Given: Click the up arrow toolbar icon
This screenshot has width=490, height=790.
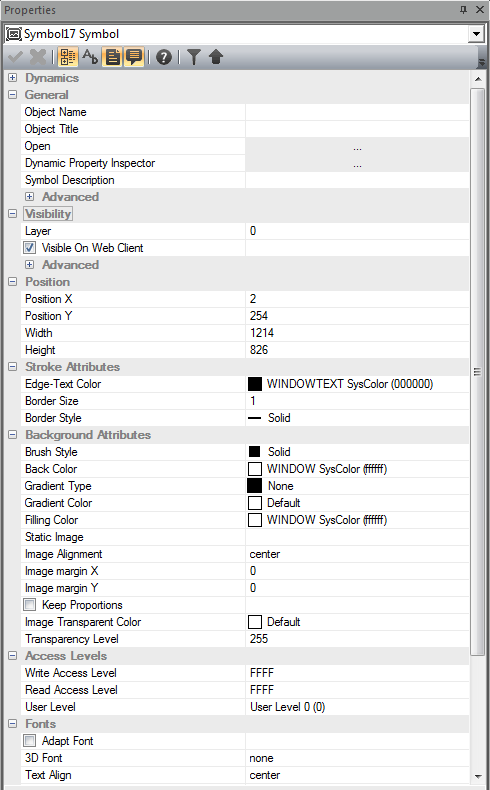Looking at the screenshot, I should click(216, 57).
